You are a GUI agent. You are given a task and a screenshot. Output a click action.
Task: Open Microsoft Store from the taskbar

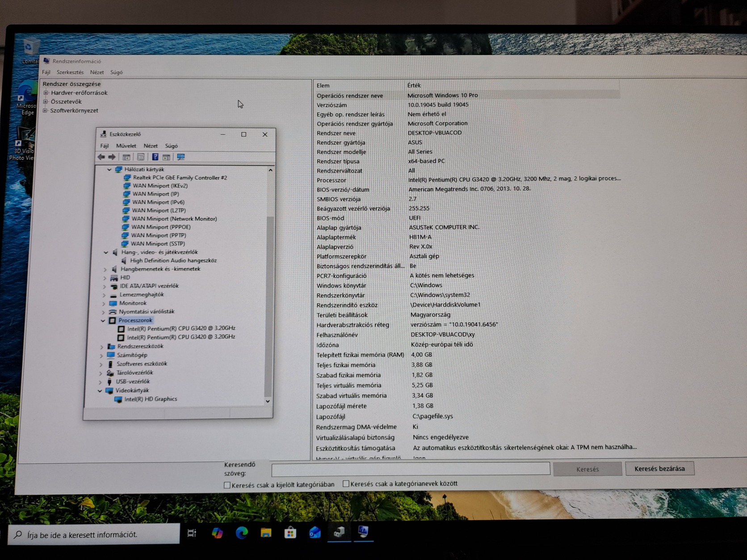point(290,533)
